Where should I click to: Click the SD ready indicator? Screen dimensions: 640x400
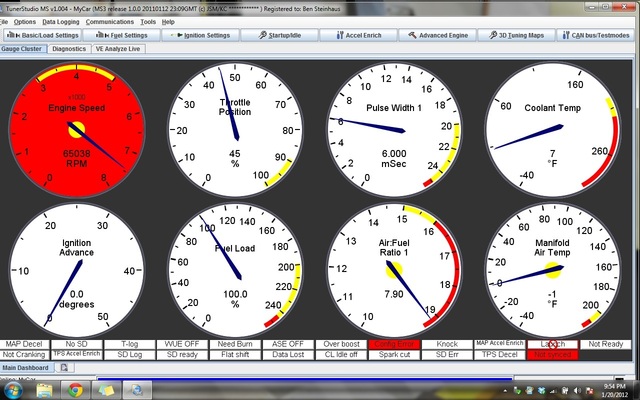tap(182, 355)
